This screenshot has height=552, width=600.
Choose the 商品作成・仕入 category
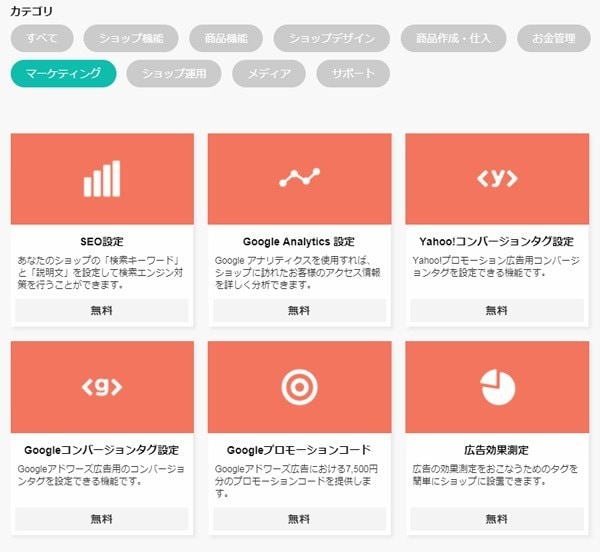453,38
